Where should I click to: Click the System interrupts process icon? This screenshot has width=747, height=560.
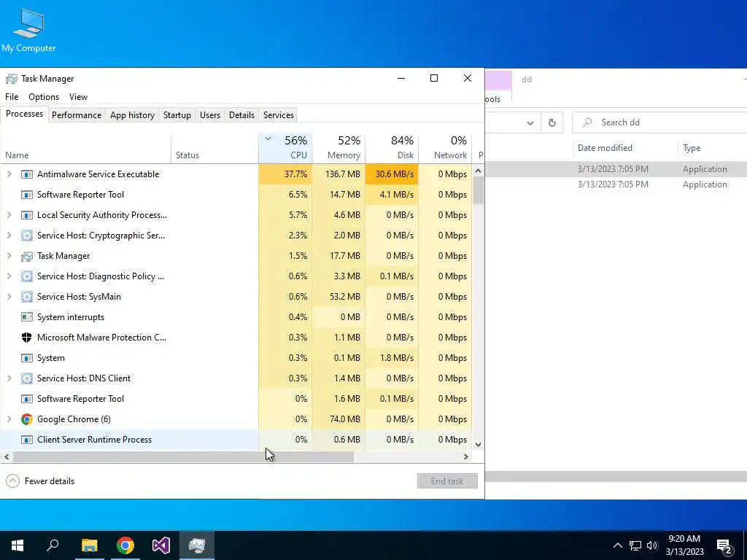click(x=27, y=317)
